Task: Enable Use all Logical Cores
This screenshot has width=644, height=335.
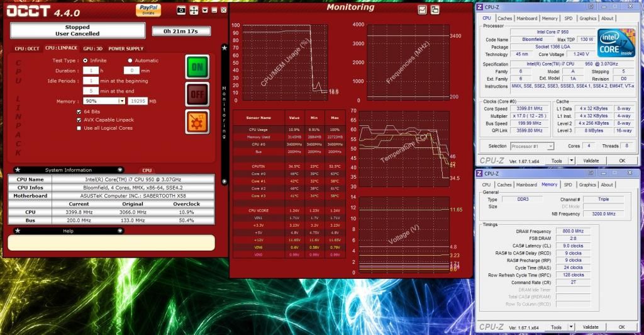Action: tap(79, 128)
